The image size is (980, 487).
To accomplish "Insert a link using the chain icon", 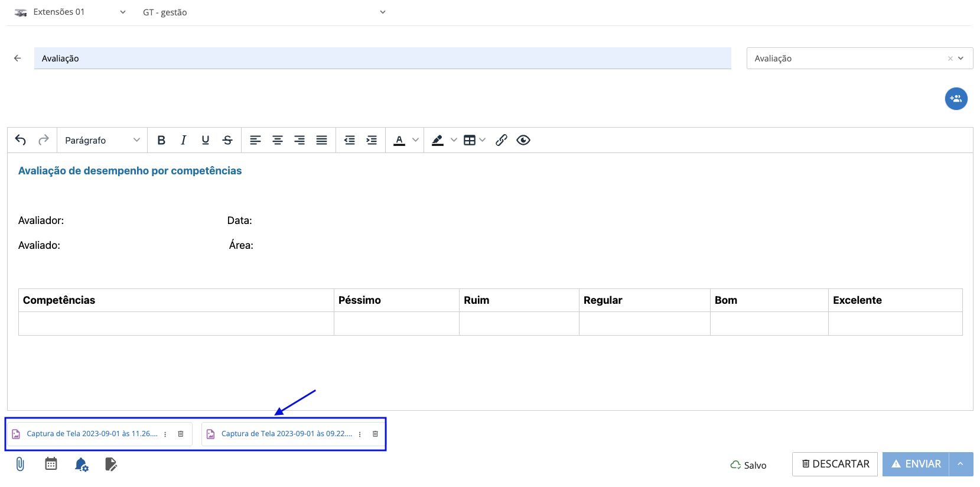I will (502, 140).
